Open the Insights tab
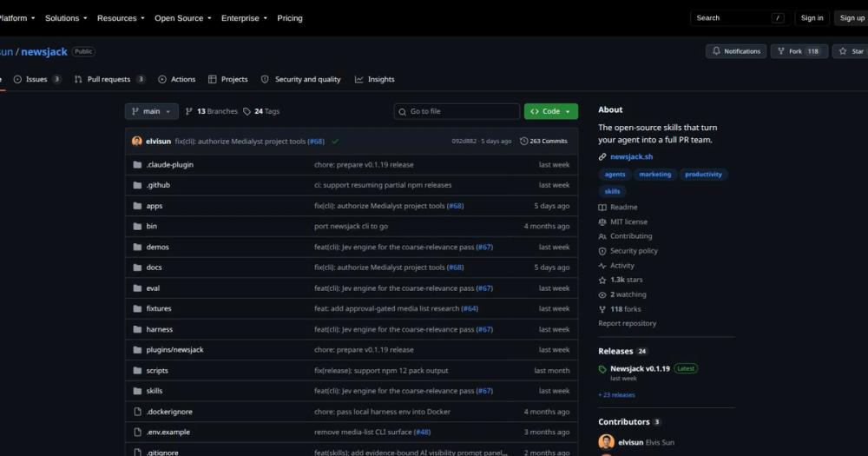868x456 pixels. [375, 79]
